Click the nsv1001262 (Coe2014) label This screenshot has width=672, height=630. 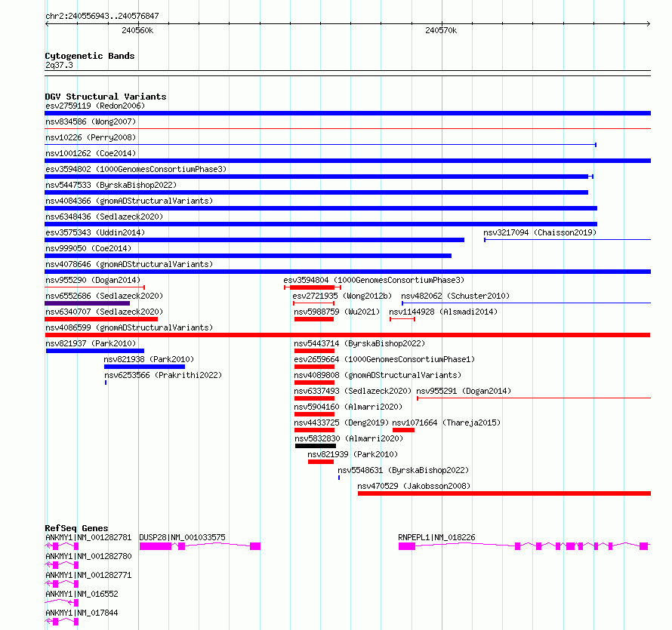(91, 153)
